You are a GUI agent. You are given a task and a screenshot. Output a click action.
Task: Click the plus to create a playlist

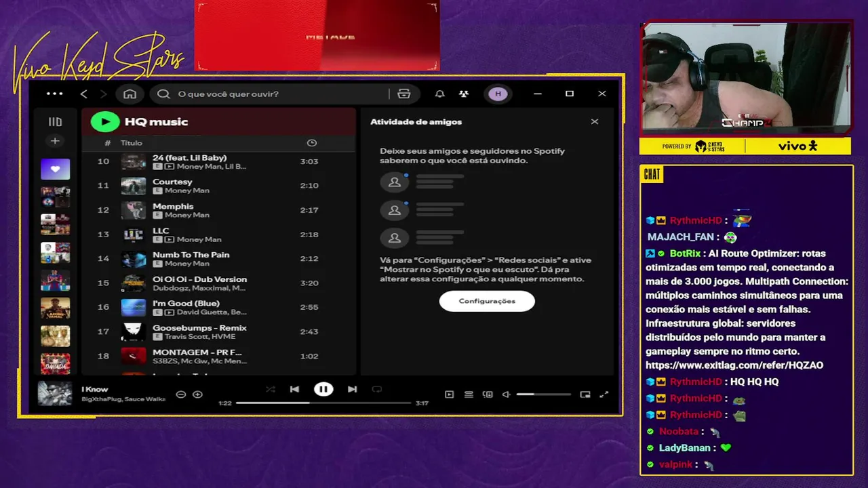pos(55,141)
